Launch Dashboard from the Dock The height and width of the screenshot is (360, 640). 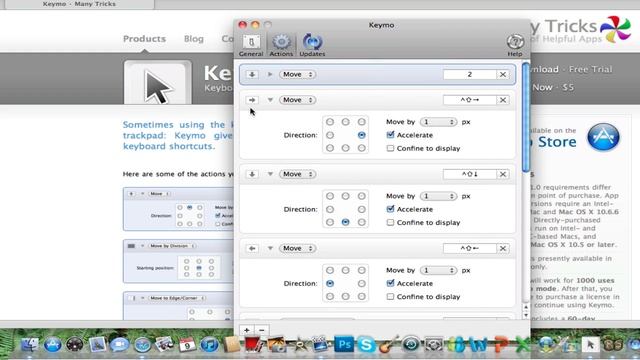75,345
